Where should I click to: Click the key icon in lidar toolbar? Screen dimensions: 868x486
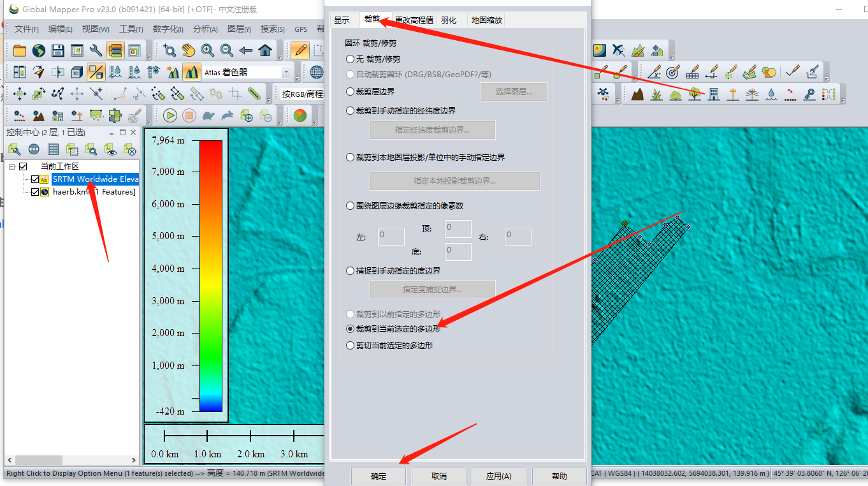tap(809, 94)
